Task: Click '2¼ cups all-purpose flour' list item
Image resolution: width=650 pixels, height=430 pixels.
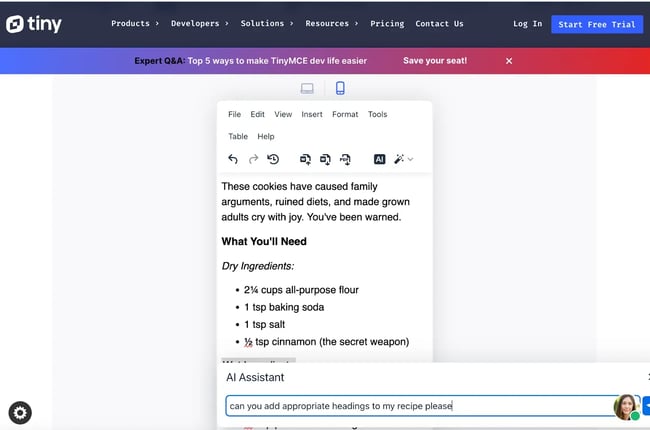Action: point(301,290)
